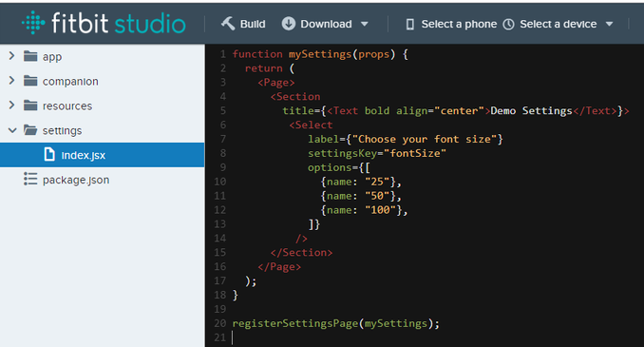Screen dimensions: 644x347
Task: Expand the companion folder chevron
Action: [x=11, y=81]
